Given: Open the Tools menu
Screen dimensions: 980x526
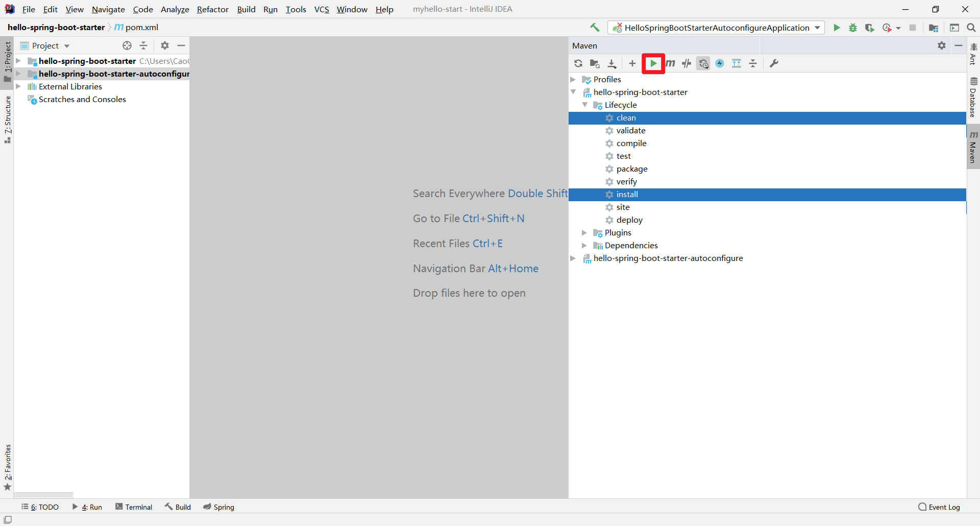Looking at the screenshot, I should [x=296, y=9].
